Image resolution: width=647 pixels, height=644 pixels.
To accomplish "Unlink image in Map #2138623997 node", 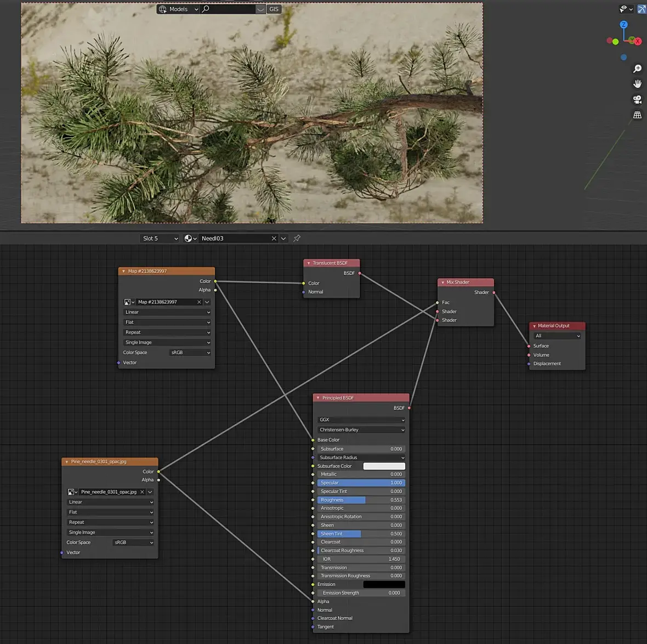I will 199,302.
